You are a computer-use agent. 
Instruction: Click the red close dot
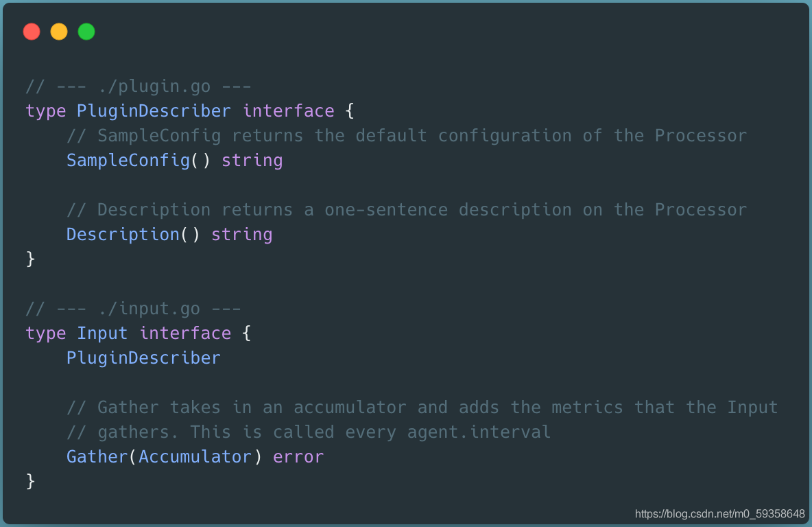[32, 32]
